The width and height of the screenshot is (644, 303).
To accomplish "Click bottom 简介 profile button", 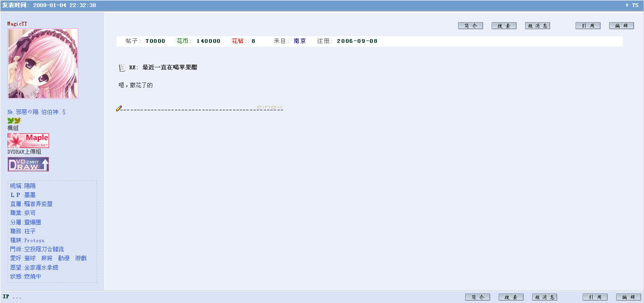I will point(477,297).
